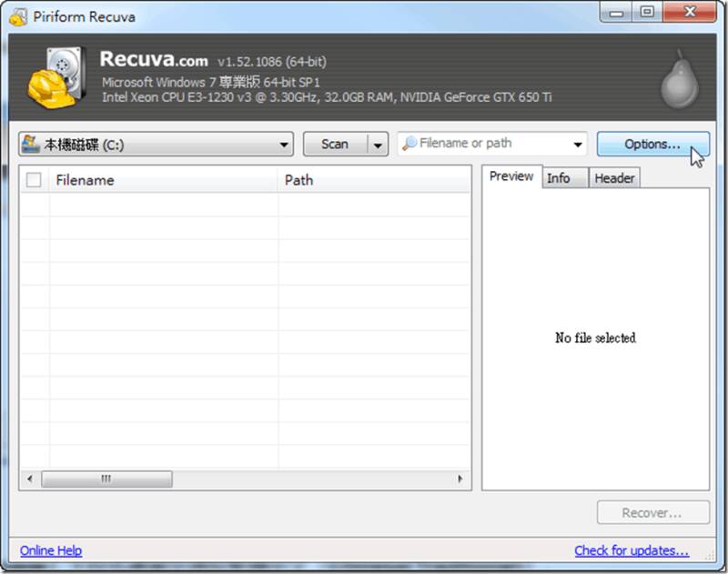Image resolution: width=728 pixels, height=574 pixels.
Task: Click the Check for updates link
Action: [632, 550]
